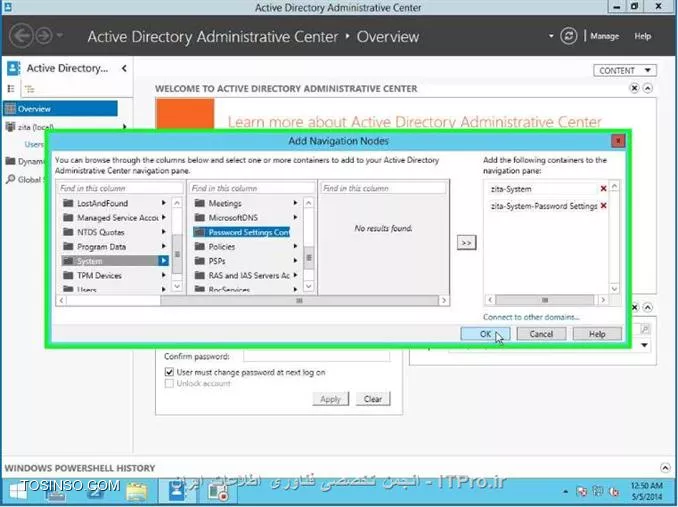
Task: Click the refresh icon in header
Action: [569, 36]
